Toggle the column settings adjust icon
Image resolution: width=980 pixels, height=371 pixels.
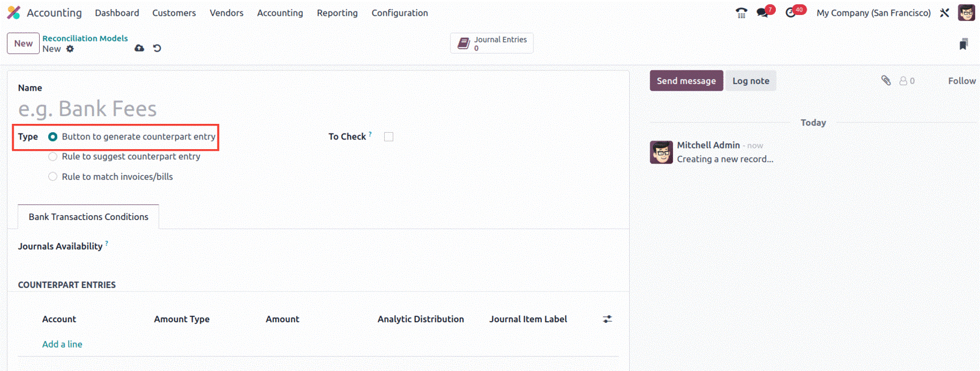click(607, 319)
